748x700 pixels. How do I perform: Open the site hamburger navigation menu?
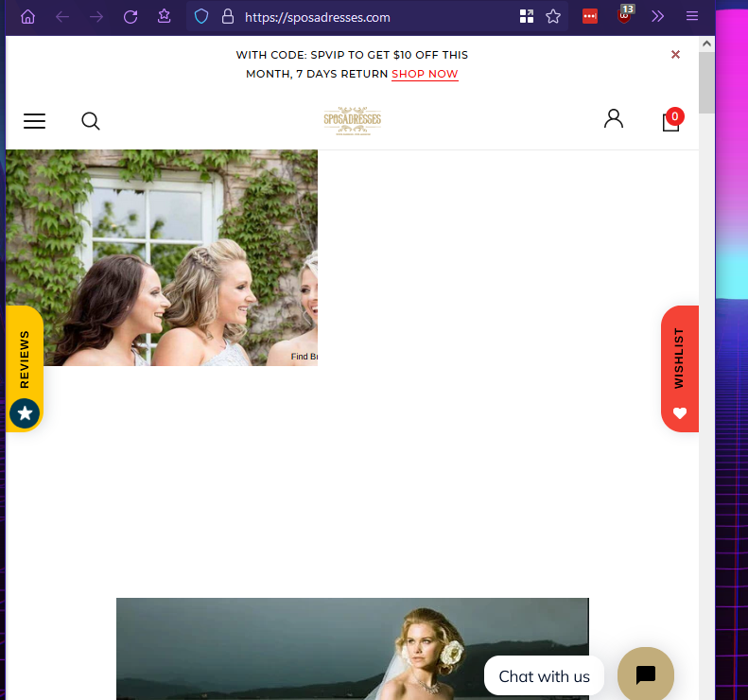pos(35,121)
